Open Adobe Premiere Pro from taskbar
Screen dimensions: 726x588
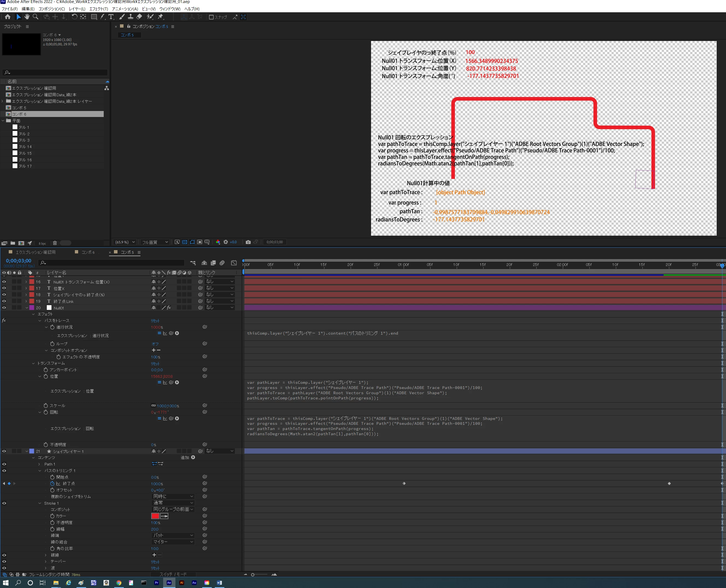point(156,583)
